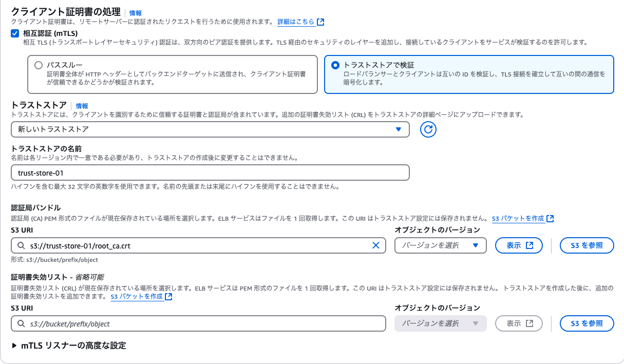
Task: Expand mTLS リスナーの高度な設定 section
Action: 62,347
